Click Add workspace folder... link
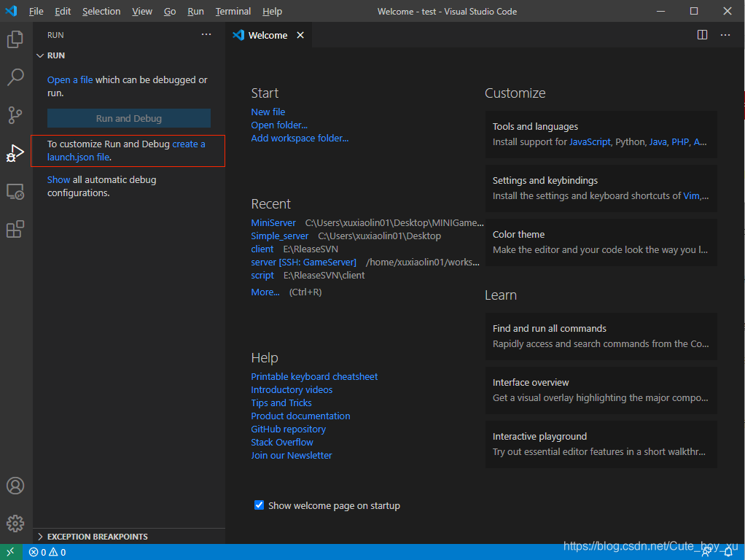Image resolution: width=745 pixels, height=560 pixels. (300, 138)
